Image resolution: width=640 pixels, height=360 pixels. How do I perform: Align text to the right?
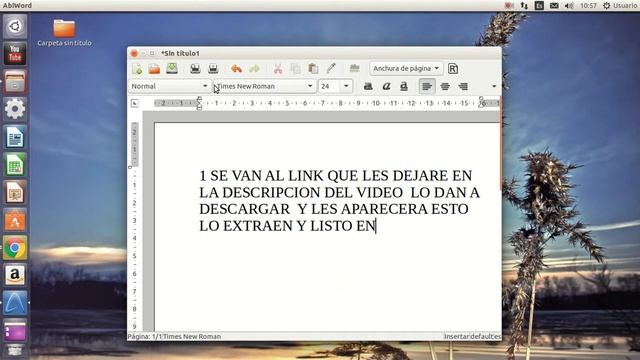[x=463, y=86]
